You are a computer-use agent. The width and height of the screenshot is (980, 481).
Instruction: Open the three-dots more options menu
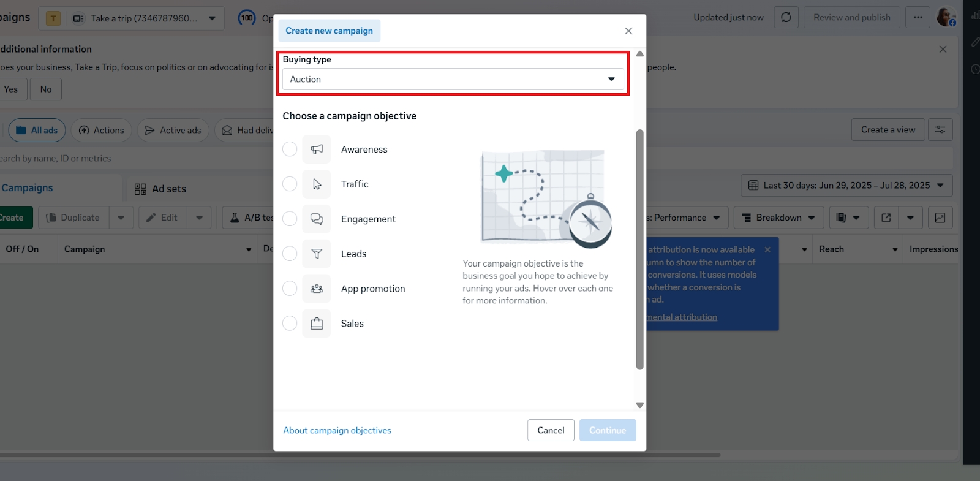[x=918, y=17]
